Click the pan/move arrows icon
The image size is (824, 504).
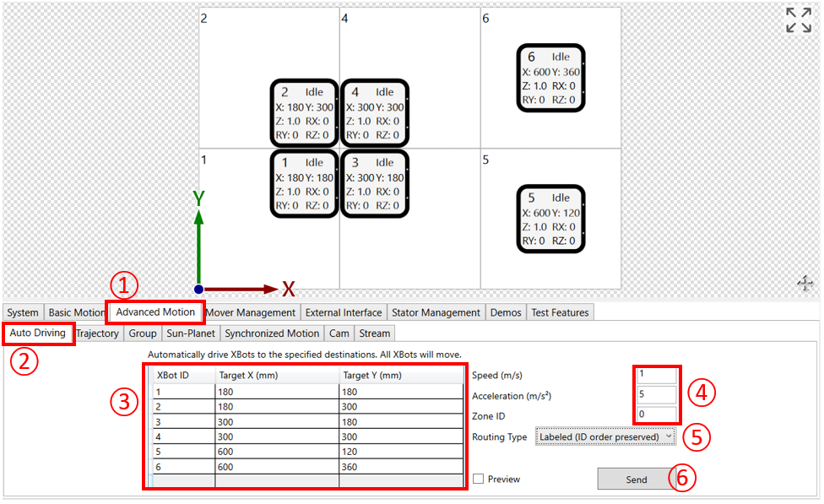805,284
